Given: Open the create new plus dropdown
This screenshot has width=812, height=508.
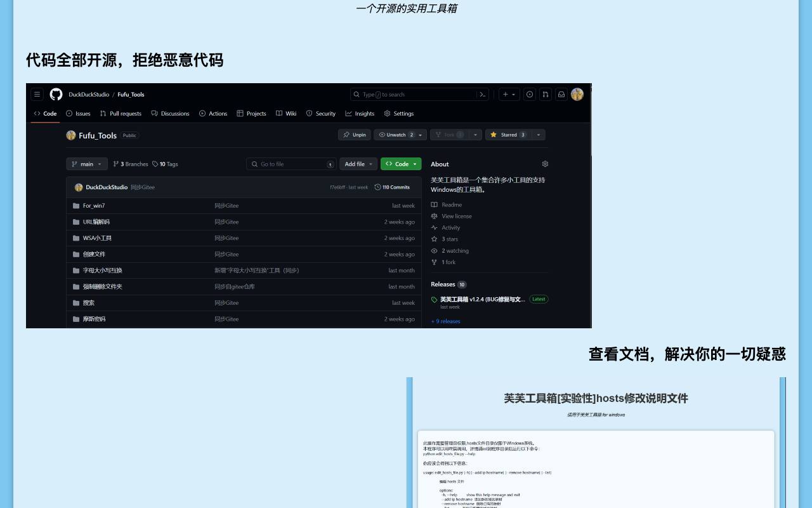Looking at the screenshot, I should coord(509,95).
